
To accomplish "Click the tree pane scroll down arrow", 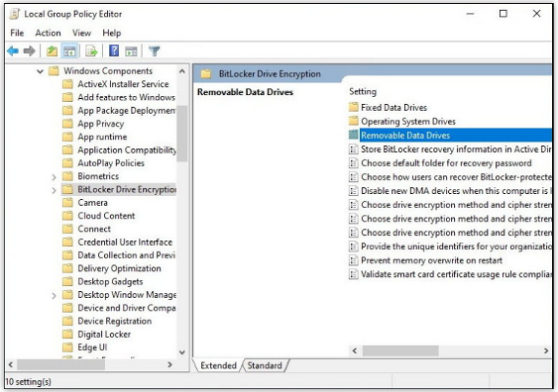I will pos(181,352).
